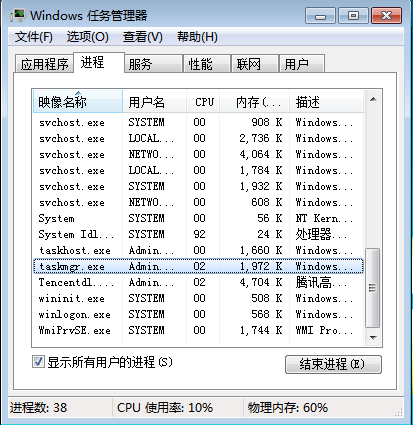
Task: Maximize the Task Manager window
Action: tap(353, 16)
